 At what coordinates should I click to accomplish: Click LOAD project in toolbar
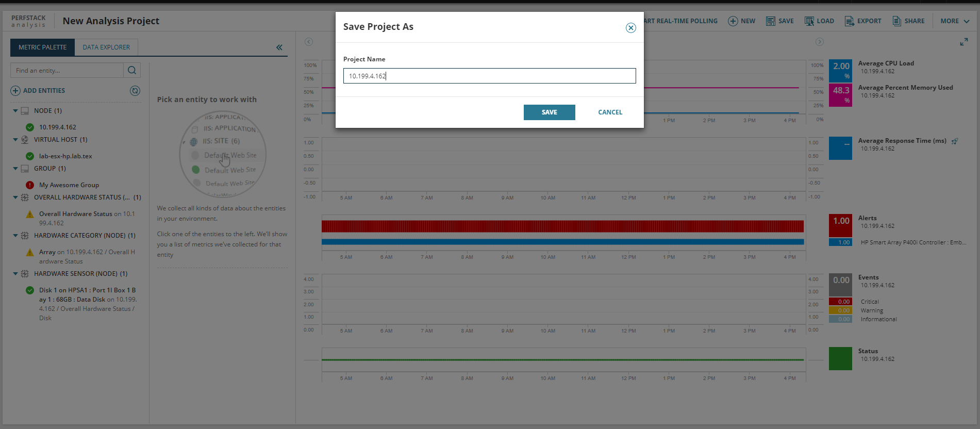pyautogui.click(x=819, y=21)
